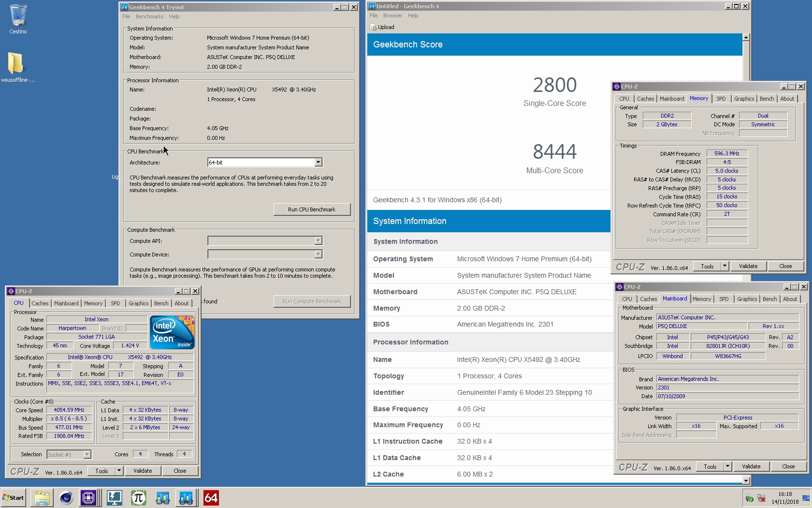Click Untitled - Geekbench 4 title bar icon
The height and width of the screenshot is (508, 812).
[x=372, y=6]
